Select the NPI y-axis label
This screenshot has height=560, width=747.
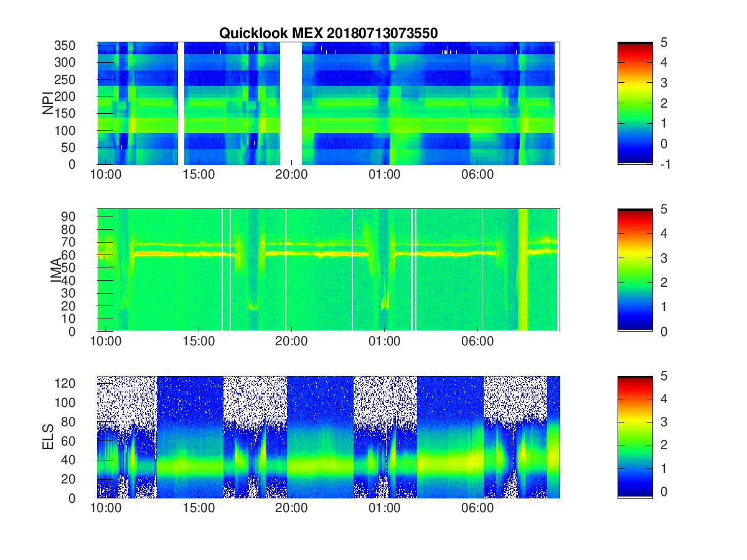[x=48, y=103]
